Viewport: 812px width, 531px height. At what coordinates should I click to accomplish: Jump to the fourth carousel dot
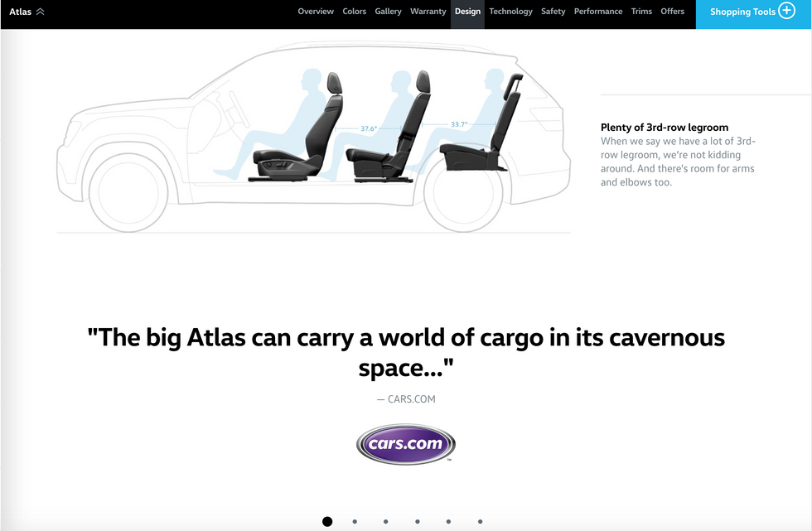(x=418, y=522)
